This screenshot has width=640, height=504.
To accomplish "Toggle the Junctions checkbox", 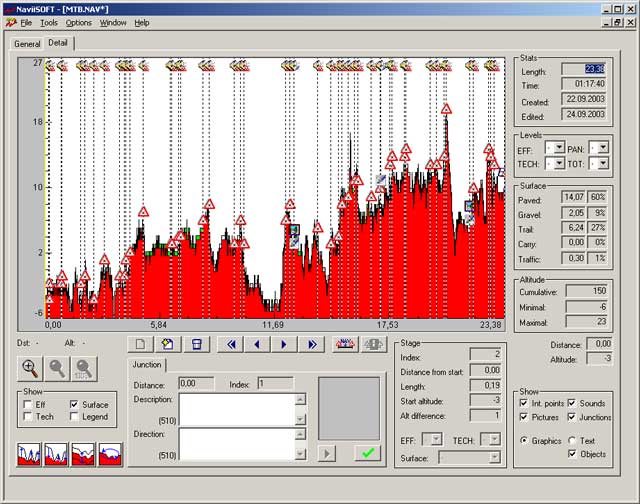I will [x=572, y=417].
